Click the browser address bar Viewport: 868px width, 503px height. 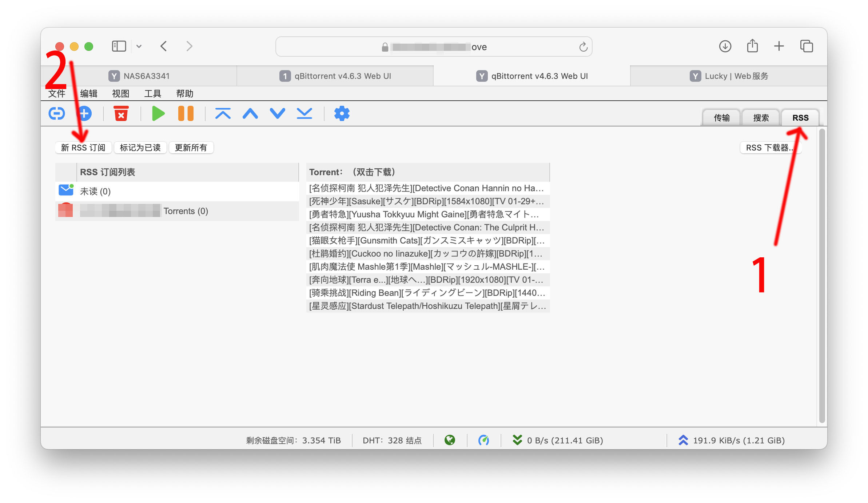(434, 47)
